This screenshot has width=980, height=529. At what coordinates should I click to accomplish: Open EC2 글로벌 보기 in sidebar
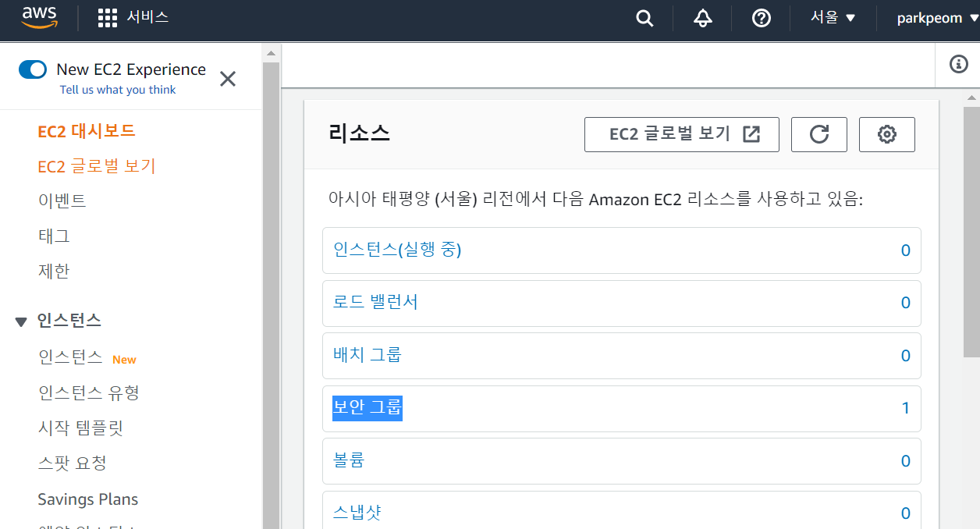(x=97, y=166)
